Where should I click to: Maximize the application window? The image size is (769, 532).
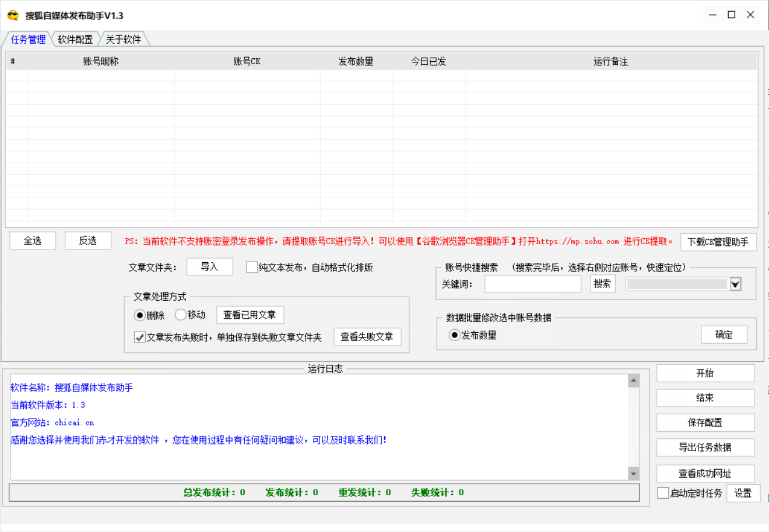[x=732, y=15]
